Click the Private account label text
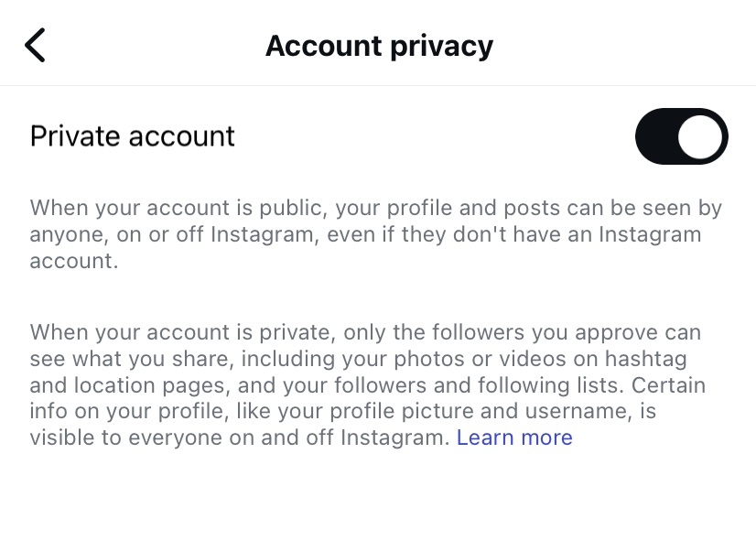Viewport: 756px width, 540px height. pos(133,136)
